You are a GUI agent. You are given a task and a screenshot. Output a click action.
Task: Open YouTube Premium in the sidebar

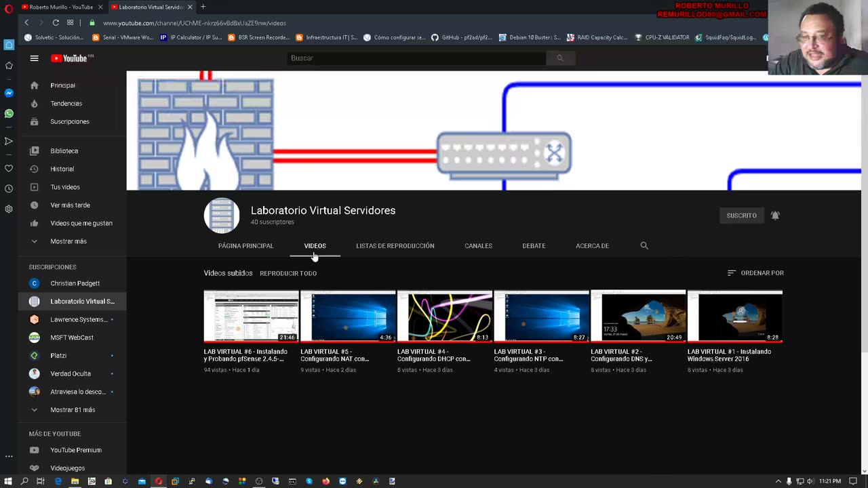pos(72,450)
